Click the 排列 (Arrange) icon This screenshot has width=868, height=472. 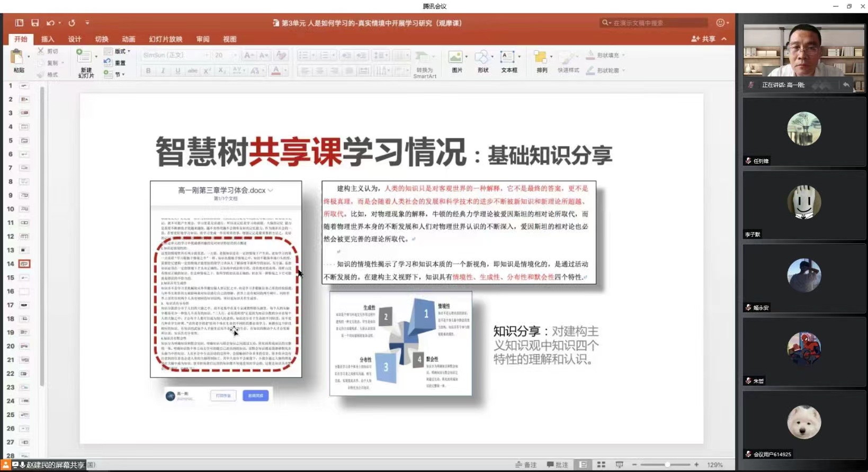click(x=540, y=58)
